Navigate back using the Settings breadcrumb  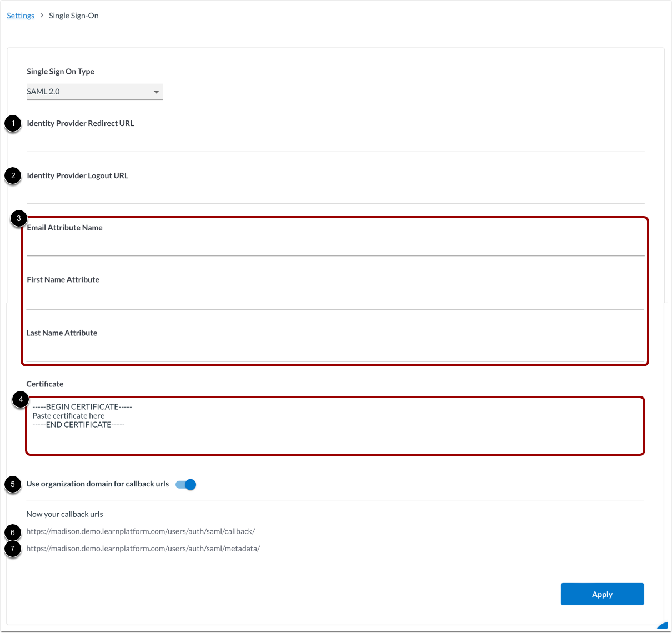21,15
